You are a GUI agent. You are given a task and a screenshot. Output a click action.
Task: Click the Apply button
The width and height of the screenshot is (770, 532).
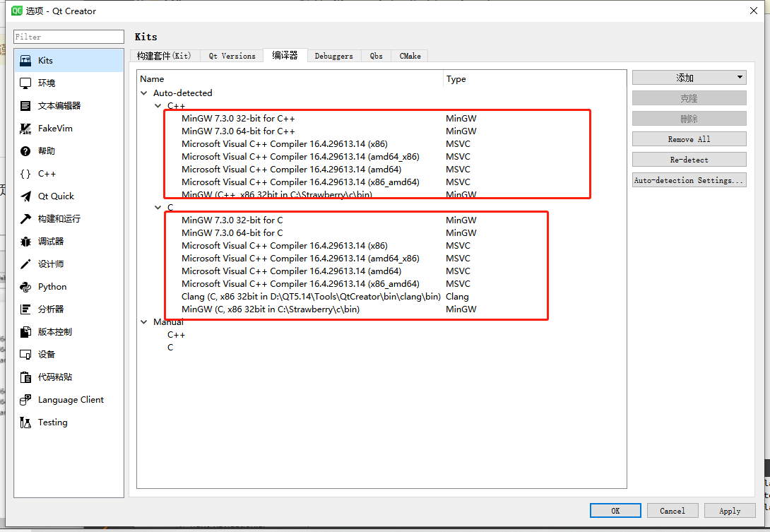tap(730, 511)
